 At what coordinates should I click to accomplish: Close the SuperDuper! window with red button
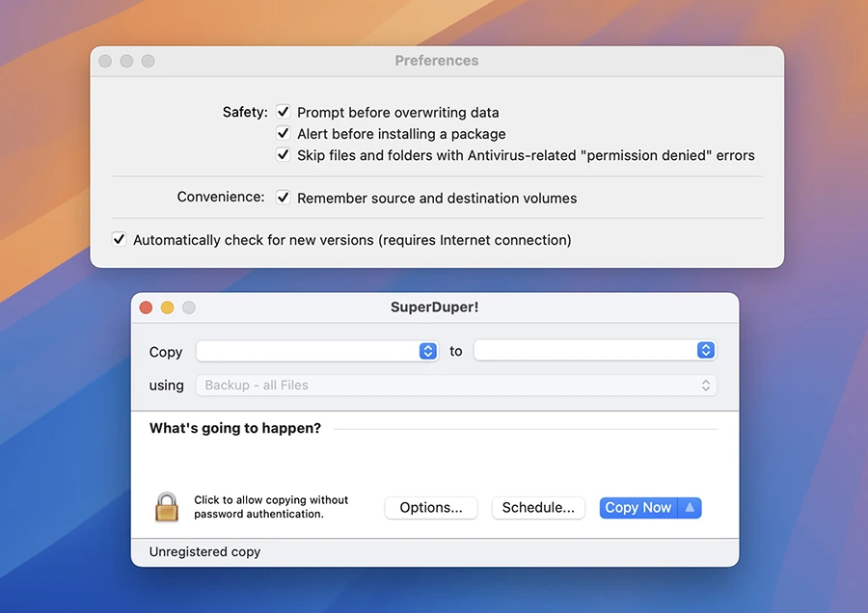pyautogui.click(x=147, y=307)
